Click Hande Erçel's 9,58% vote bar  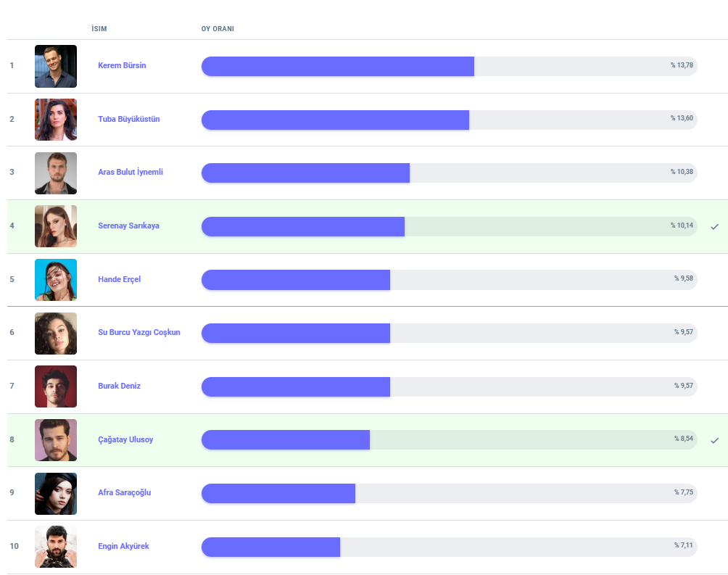(x=449, y=280)
